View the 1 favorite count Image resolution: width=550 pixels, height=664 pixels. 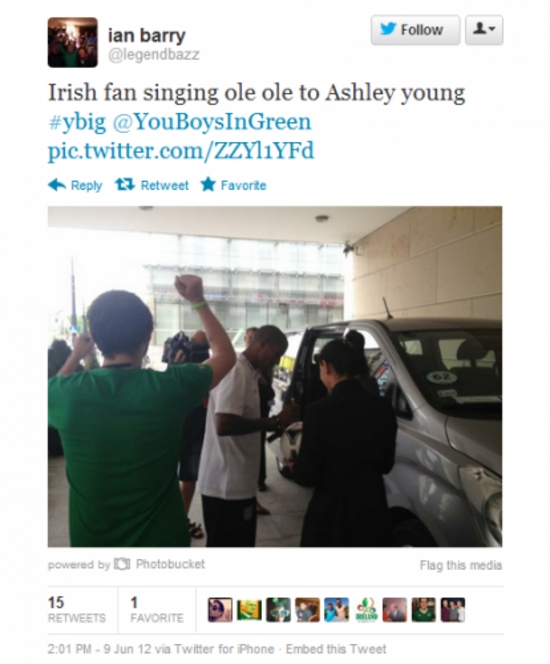click(157, 610)
